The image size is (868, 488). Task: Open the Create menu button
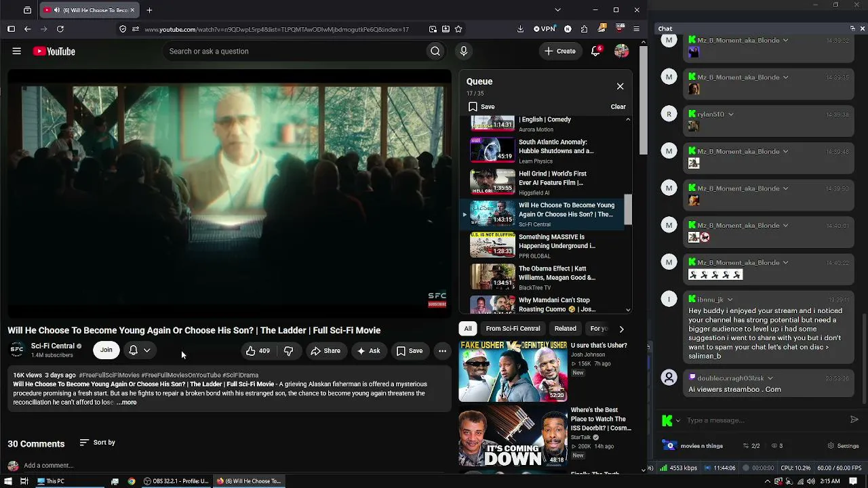point(560,51)
